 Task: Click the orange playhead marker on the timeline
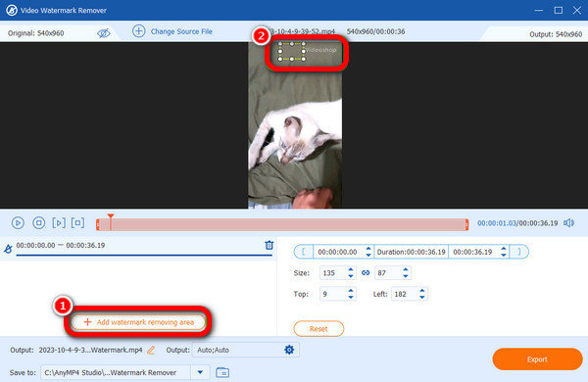coord(110,217)
